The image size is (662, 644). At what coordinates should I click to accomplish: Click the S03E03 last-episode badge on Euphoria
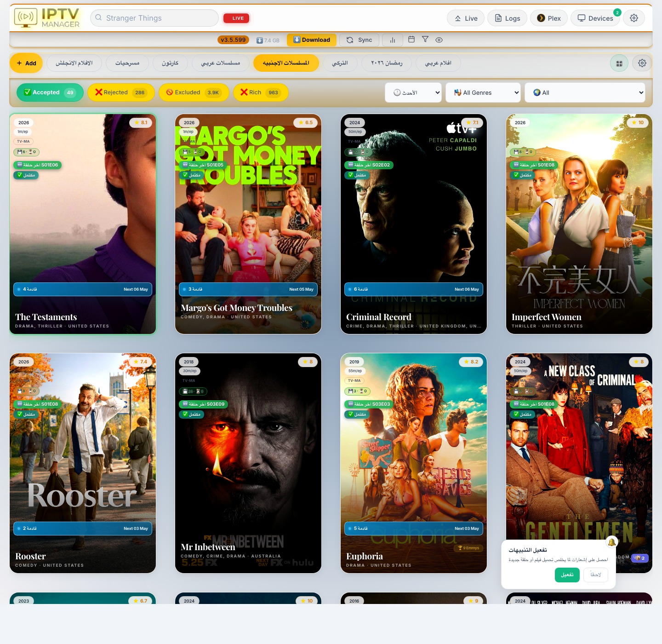pos(369,404)
